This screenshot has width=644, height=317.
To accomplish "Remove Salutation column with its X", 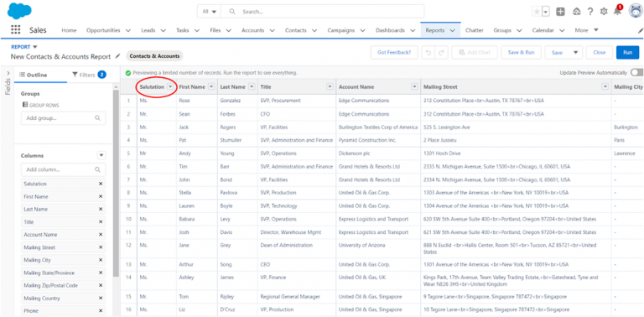I will (x=101, y=184).
